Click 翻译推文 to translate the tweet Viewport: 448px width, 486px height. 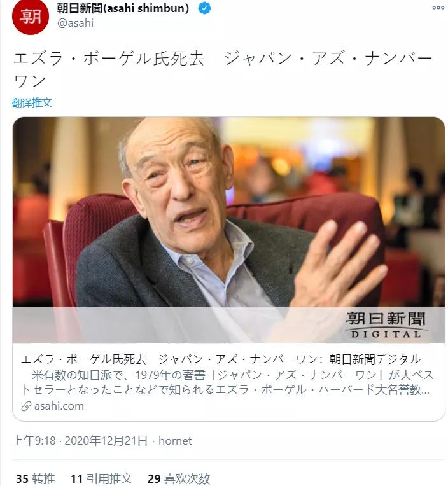click(32, 102)
